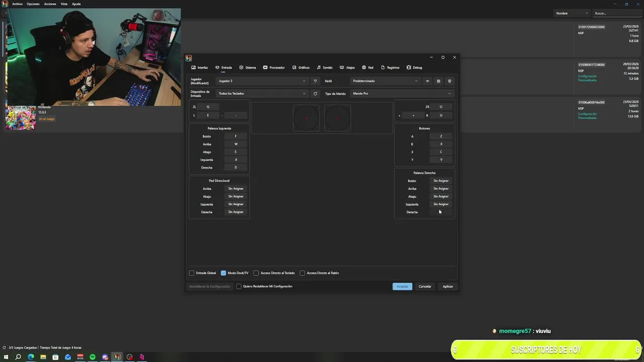Uncheck the Modo Dock/TV checkbox
The height and width of the screenshot is (362, 644).
coord(223,273)
